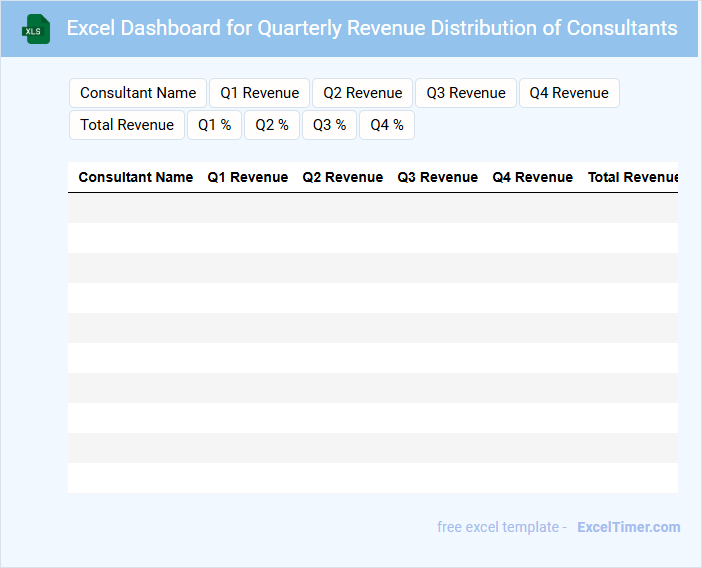Click the Total Revenue table column header
This screenshot has width=702, height=568.
coord(632,177)
